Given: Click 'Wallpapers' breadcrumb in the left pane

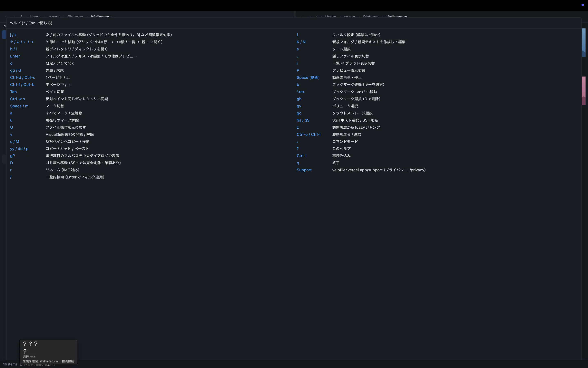Looking at the screenshot, I should [101, 17].
